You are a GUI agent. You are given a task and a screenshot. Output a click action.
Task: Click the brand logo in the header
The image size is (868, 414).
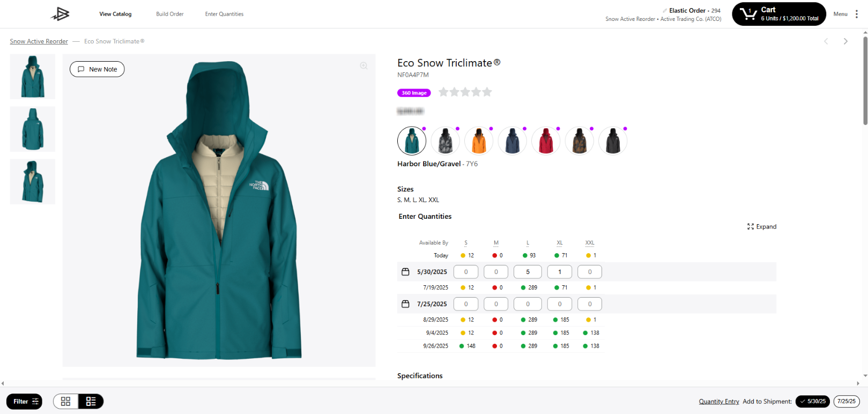(60, 14)
